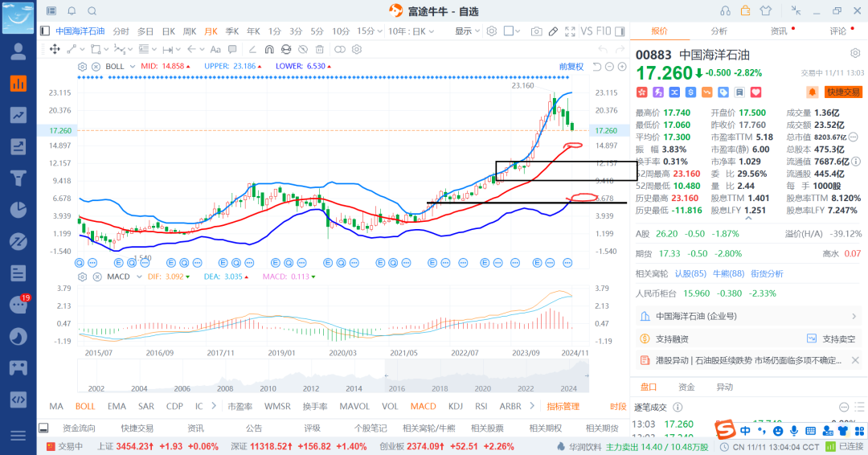Open BOLL indicator settings gear
Screen dimensions: 868x455
click(83, 66)
